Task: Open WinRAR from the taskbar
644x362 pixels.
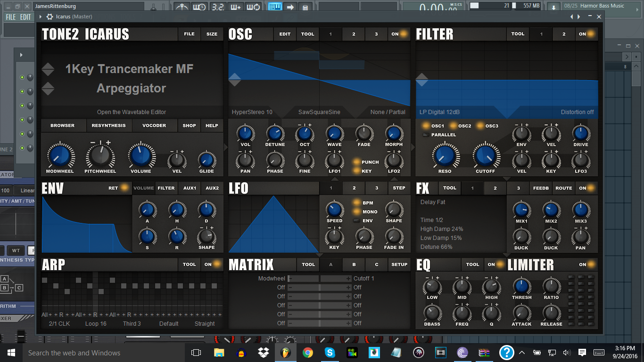Action: [x=485, y=353]
